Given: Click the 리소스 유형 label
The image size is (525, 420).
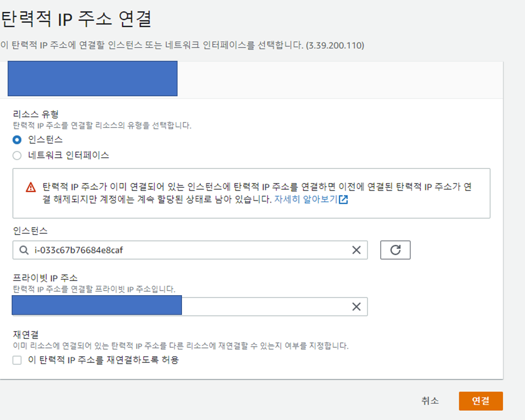Looking at the screenshot, I should [x=36, y=114].
